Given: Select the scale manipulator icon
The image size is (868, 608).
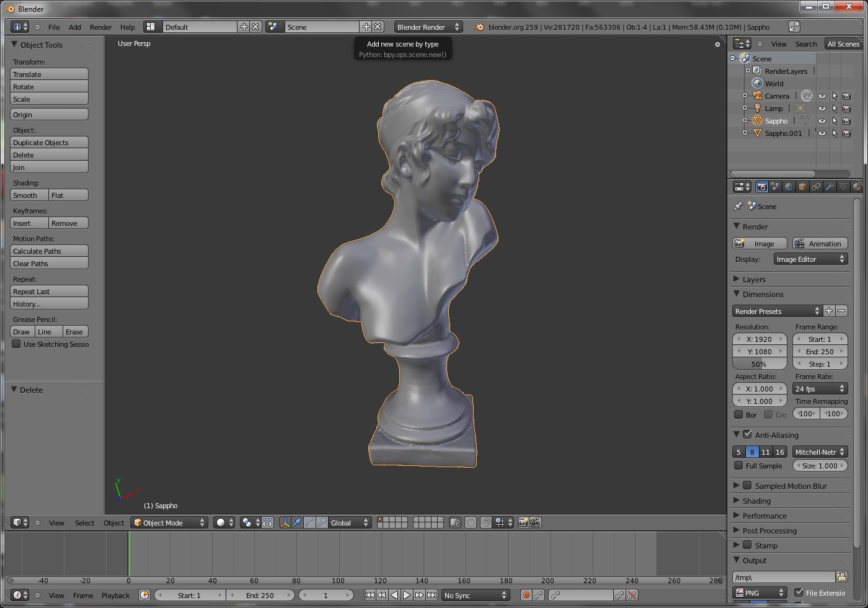Looking at the screenshot, I should (x=322, y=522).
